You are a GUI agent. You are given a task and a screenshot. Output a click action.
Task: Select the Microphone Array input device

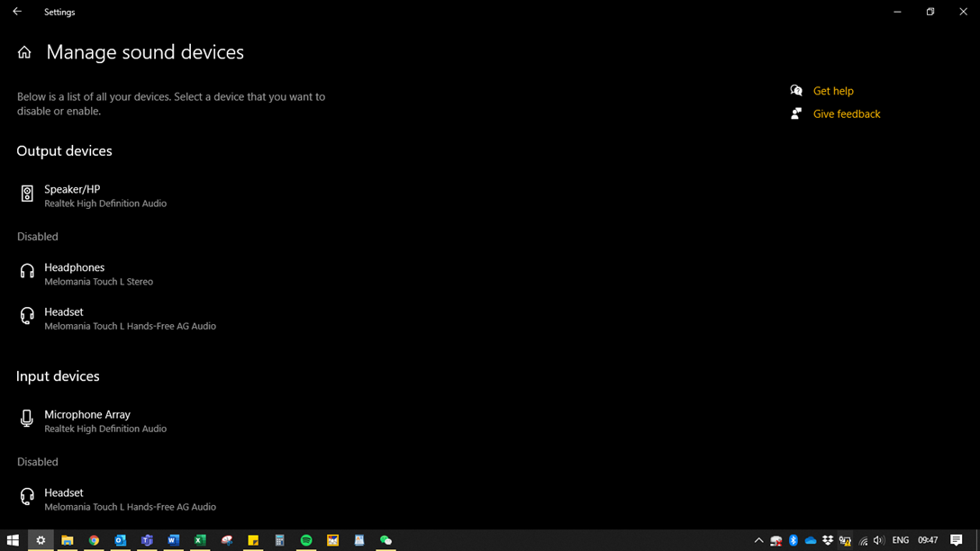pos(104,420)
